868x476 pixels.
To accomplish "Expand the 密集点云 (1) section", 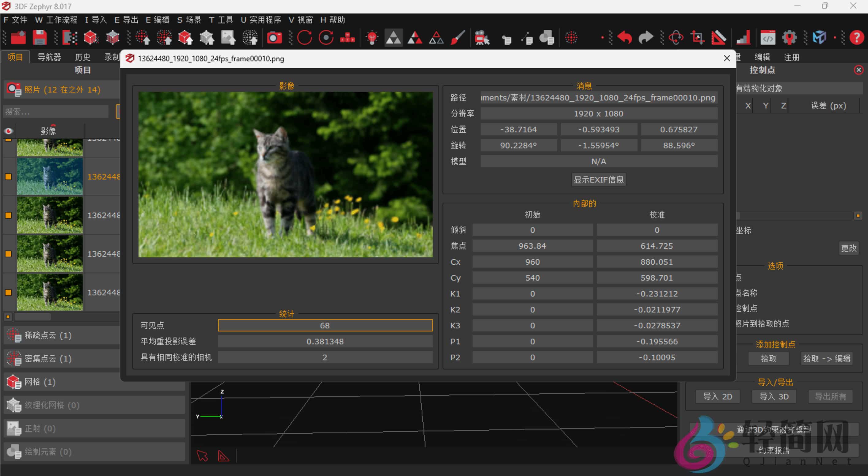I will [x=48, y=358].
